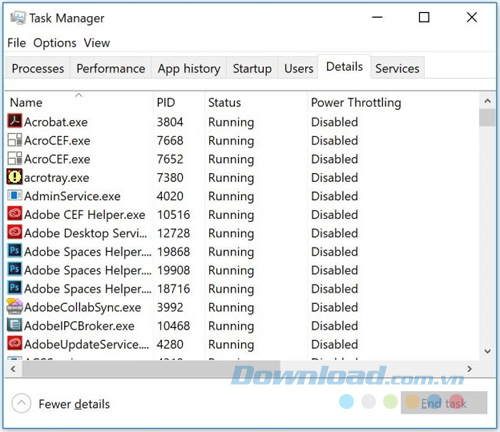Select the AdobeIPCBroker.exe process name
This screenshot has width=500, height=432.
tap(79, 326)
